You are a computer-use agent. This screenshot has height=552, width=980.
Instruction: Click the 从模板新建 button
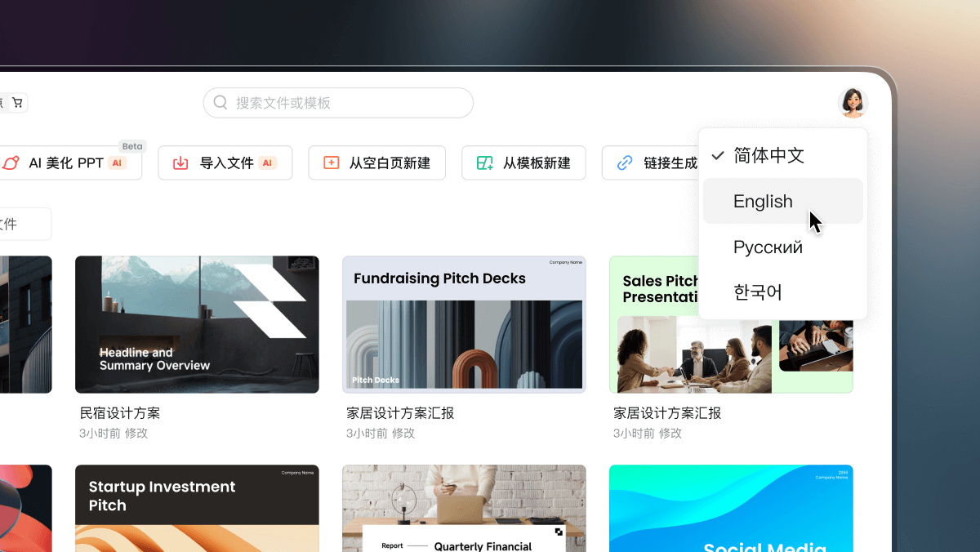523,163
